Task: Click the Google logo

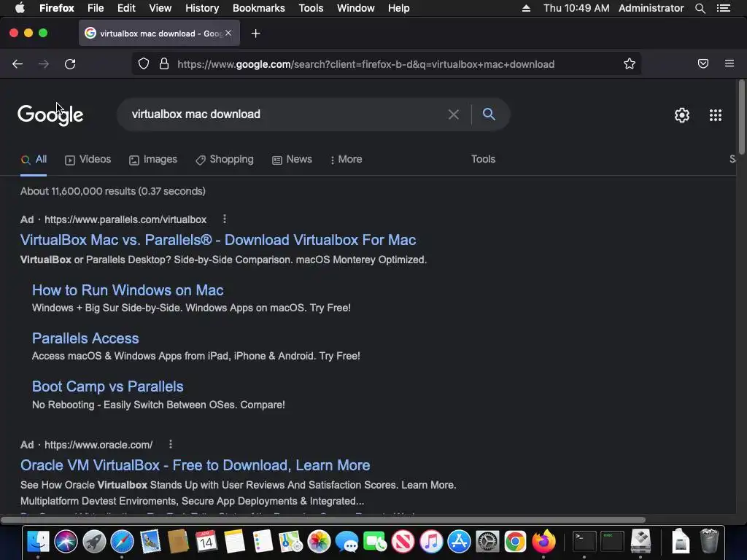Action: (50, 114)
